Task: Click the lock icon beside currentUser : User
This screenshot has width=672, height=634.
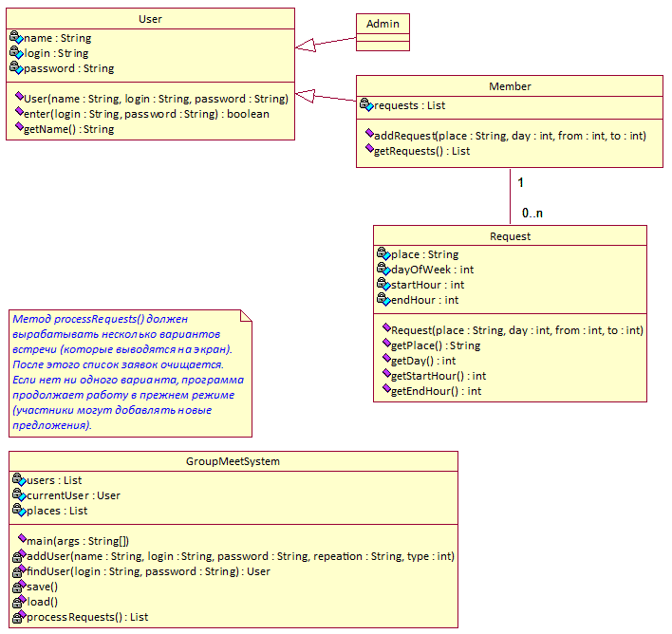Action: [x=19, y=494]
